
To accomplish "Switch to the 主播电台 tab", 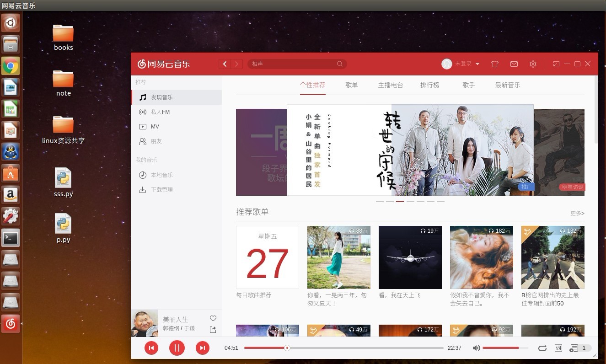I will point(391,85).
